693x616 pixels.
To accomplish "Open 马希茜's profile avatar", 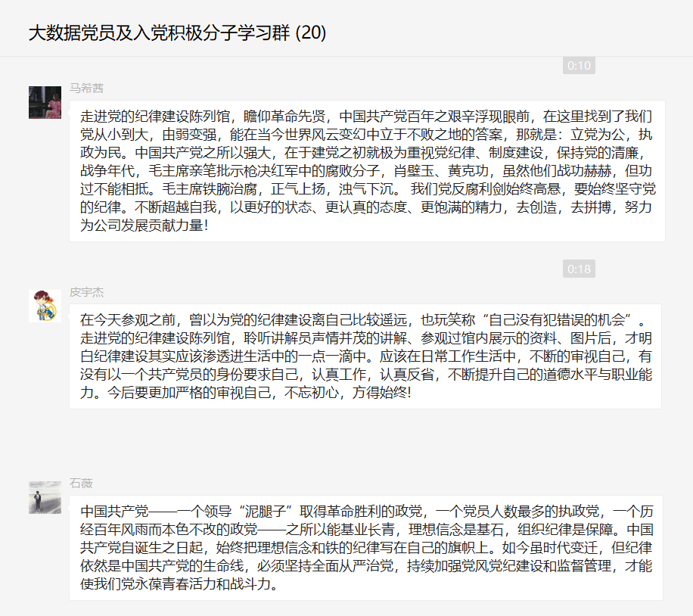I will (x=45, y=103).
